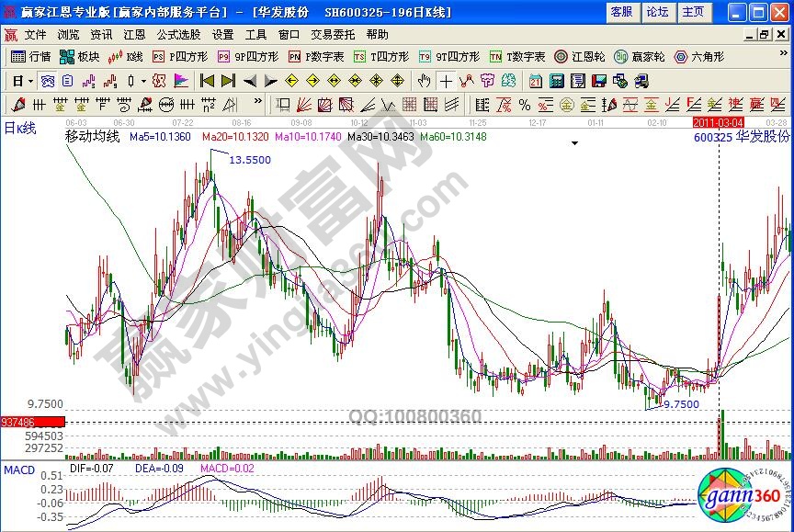The width and height of the screenshot is (794, 532).
Task: Switch to the K线 candlestick chart
Action: click(x=125, y=57)
